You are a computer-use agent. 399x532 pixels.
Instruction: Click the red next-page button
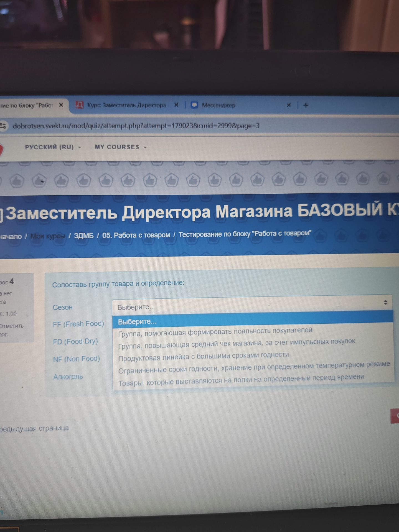[x=395, y=416]
